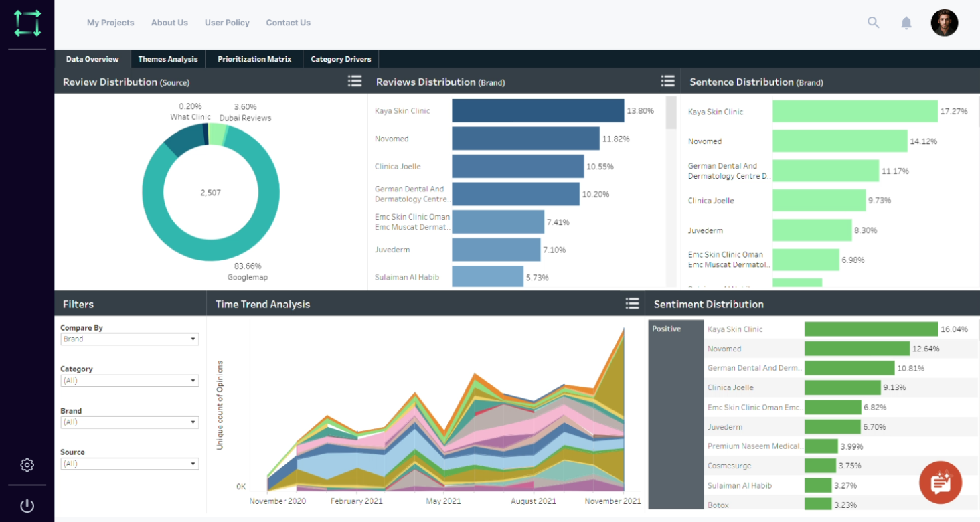
Task: Select Novomed bar at 11.82%
Action: pos(525,139)
